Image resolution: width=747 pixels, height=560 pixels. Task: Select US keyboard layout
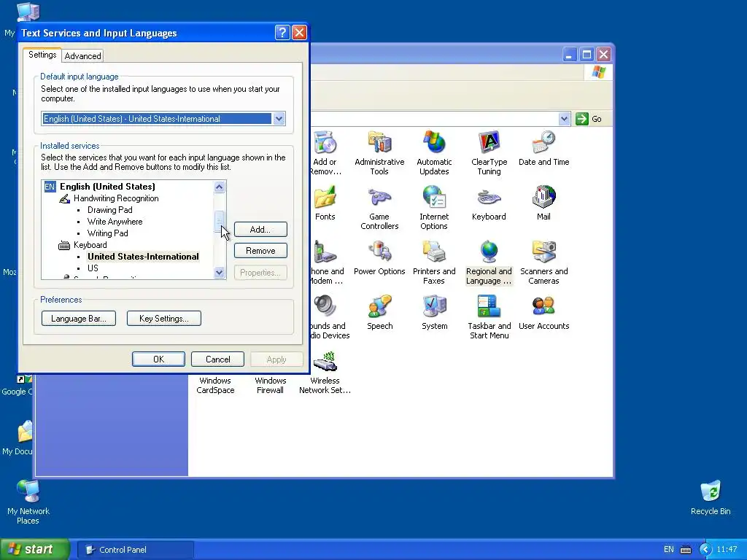coord(93,268)
